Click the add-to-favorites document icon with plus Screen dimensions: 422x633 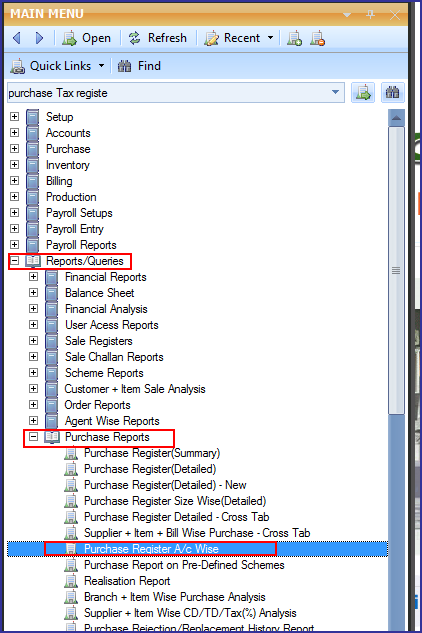[x=294, y=38]
